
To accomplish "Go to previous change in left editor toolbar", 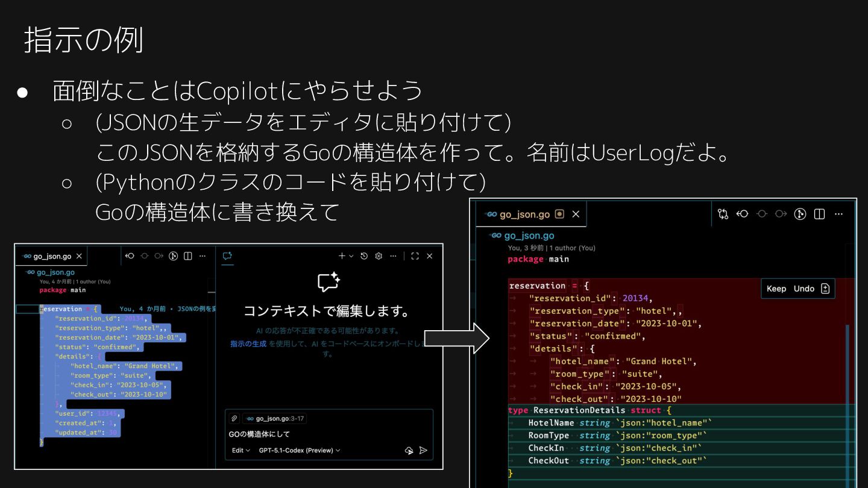I will tap(130, 256).
